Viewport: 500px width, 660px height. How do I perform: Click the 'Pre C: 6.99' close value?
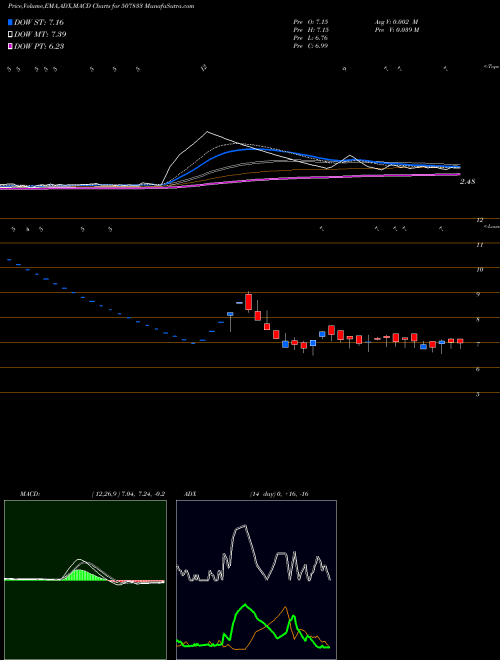coord(311,46)
